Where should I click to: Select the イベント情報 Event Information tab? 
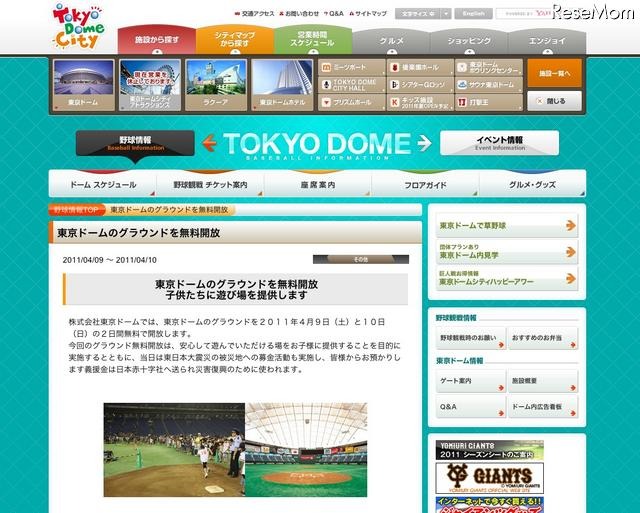500,143
